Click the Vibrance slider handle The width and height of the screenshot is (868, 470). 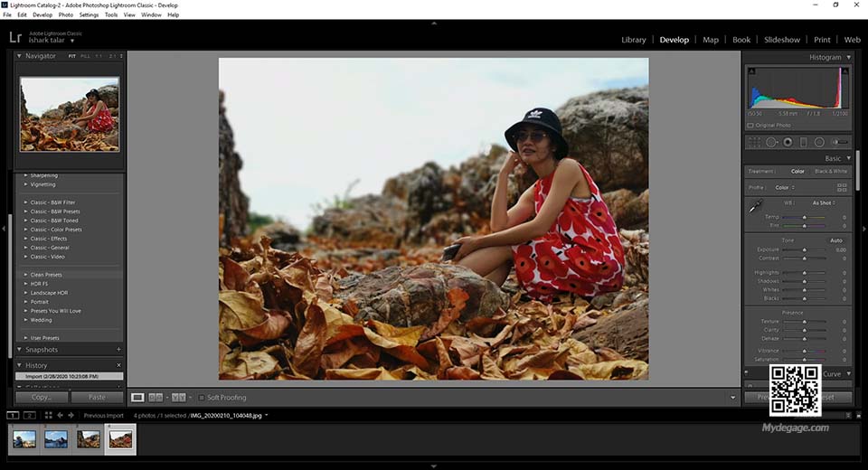[x=805, y=351]
